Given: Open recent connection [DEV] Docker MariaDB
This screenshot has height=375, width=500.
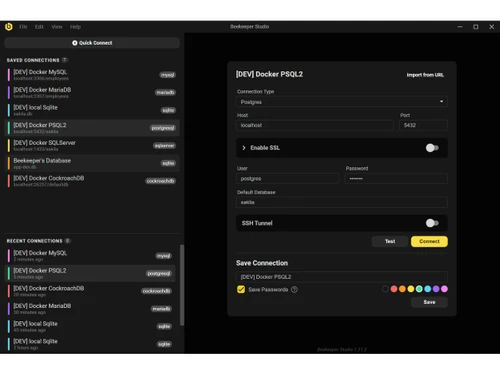Looking at the screenshot, I should (90, 309).
